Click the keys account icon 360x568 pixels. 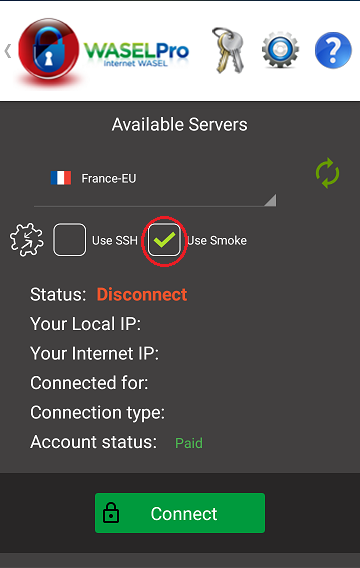click(229, 50)
